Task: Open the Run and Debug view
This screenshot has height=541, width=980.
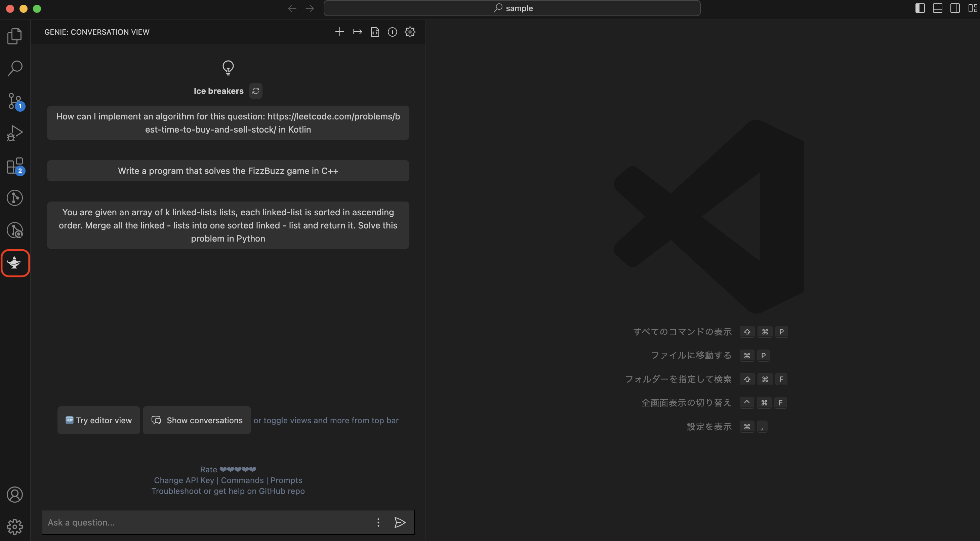Action: (15, 133)
